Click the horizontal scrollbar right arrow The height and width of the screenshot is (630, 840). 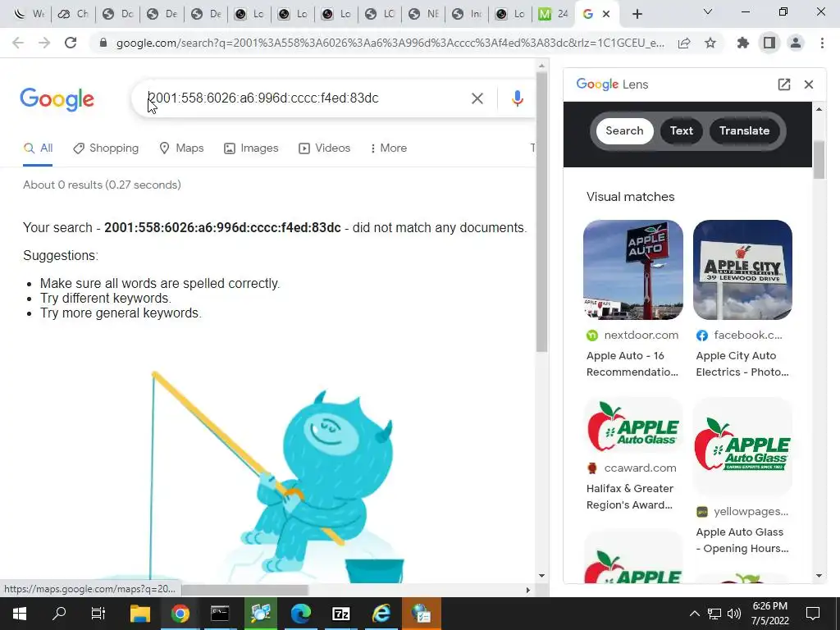(x=527, y=590)
